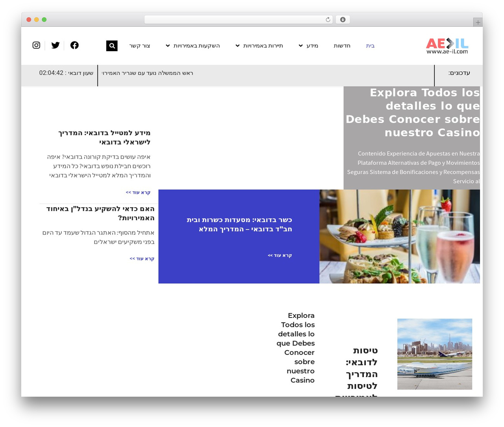Click the excerpt starting איפה עושים בדיקת קורונה
The width and height of the screenshot is (504, 427).
pos(99,166)
